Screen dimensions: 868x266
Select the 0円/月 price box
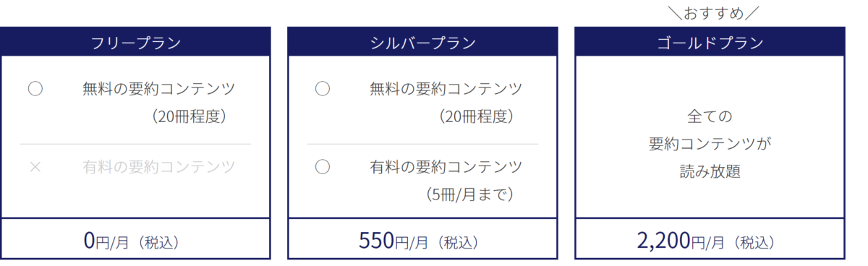pyautogui.click(x=135, y=239)
